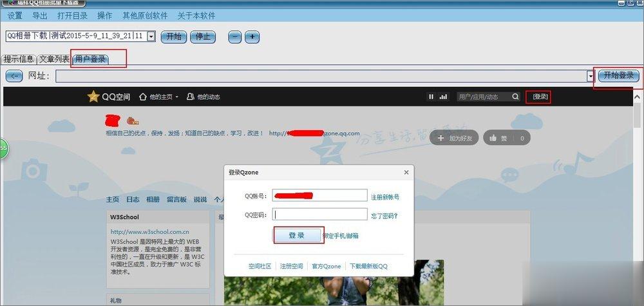Screen dimensions: 644x306
Task: Open the 打开目录 menu
Action: click(73, 15)
